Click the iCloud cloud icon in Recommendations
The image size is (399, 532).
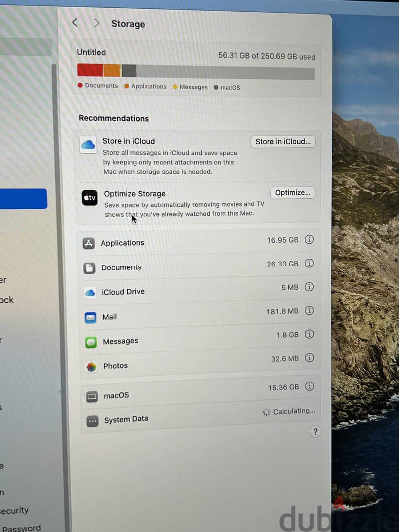88,145
